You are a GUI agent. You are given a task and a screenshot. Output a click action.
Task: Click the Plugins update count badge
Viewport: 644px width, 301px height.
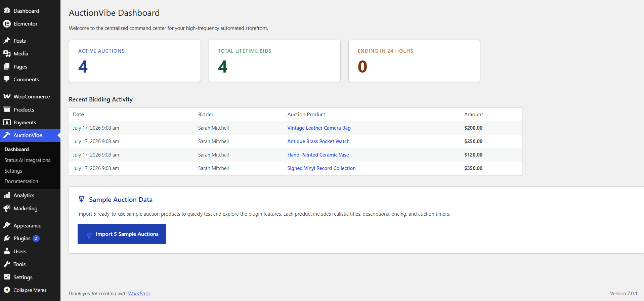[x=36, y=239]
